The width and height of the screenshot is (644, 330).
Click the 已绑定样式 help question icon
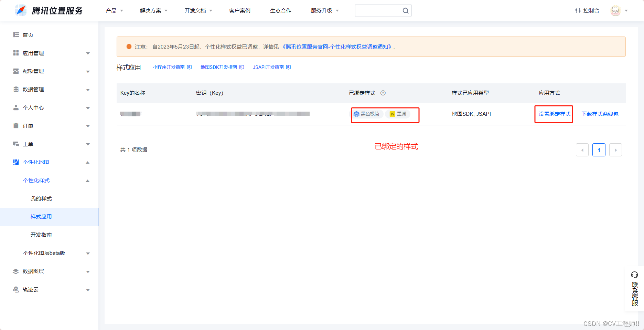[x=383, y=93]
